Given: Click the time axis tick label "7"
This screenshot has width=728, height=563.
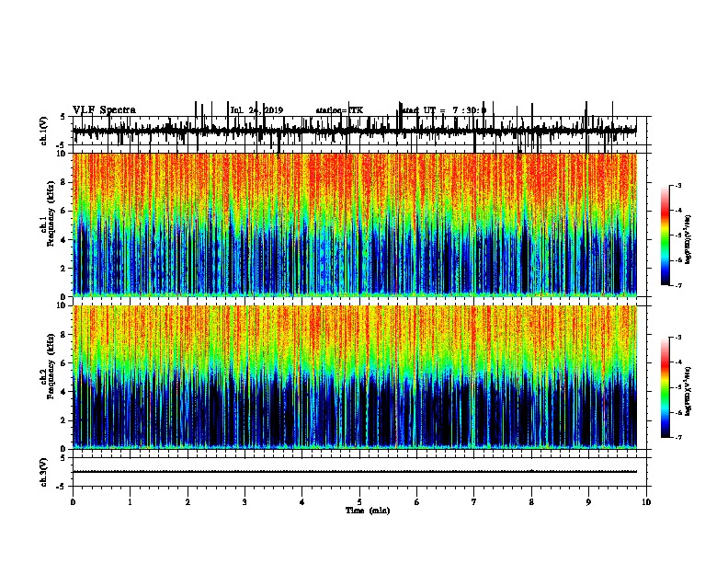Looking at the screenshot, I should [x=474, y=502].
